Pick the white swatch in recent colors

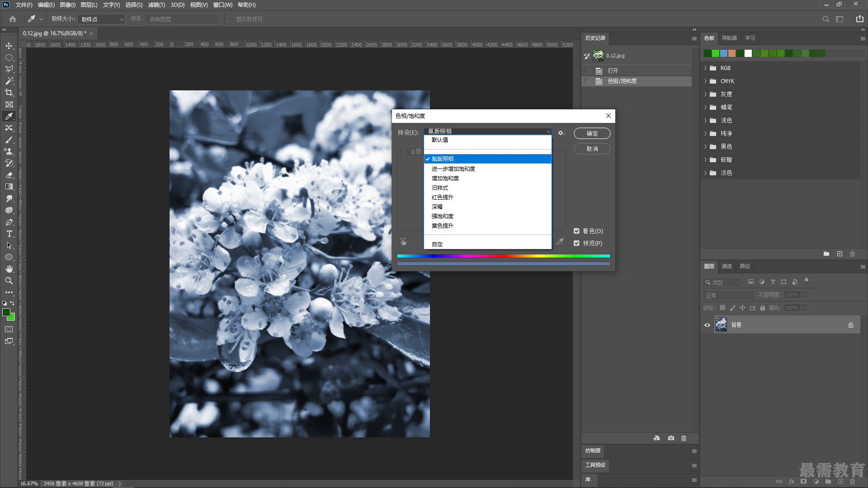[x=748, y=53]
